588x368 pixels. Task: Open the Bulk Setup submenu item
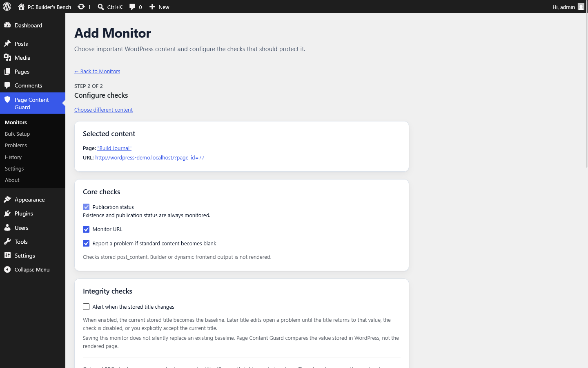(x=17, y=134)
